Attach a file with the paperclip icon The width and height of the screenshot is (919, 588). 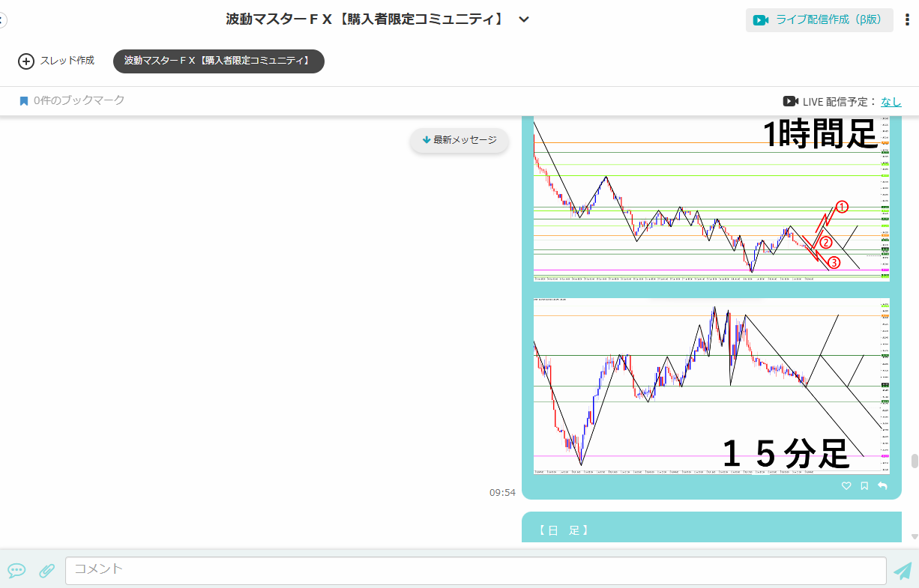point(46,571)
